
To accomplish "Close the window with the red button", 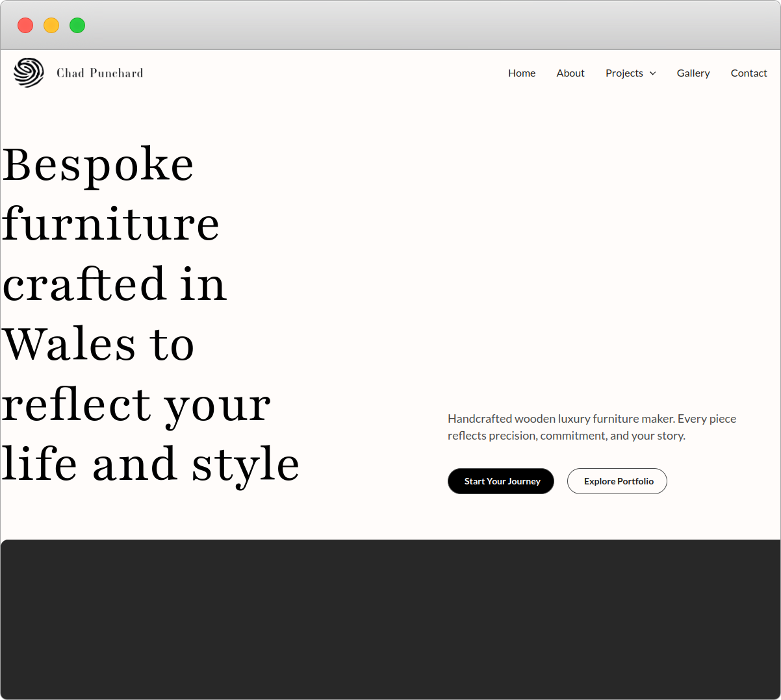I will tap(25, 25).
